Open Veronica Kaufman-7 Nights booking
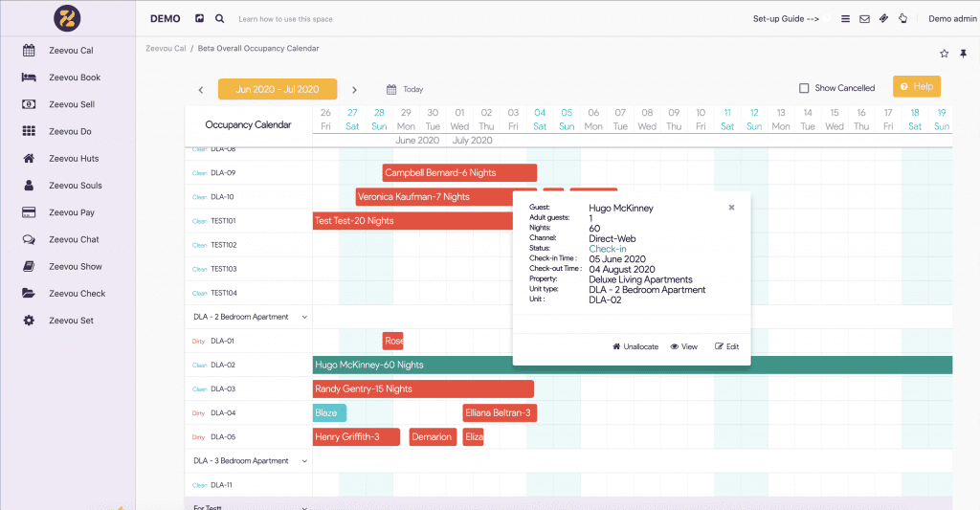The image size is (980, 510). pyautogui.click(x=434, y=197)
